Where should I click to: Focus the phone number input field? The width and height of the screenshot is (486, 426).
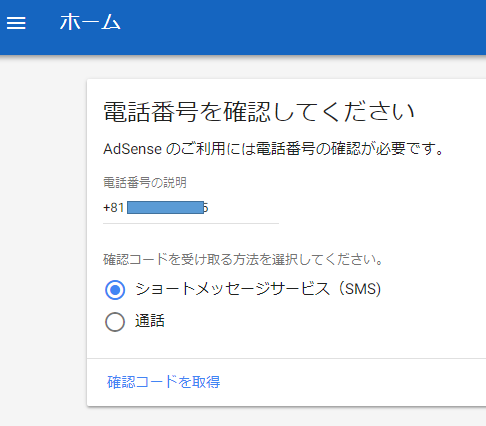pyautogui.click(x=191, y=208)
